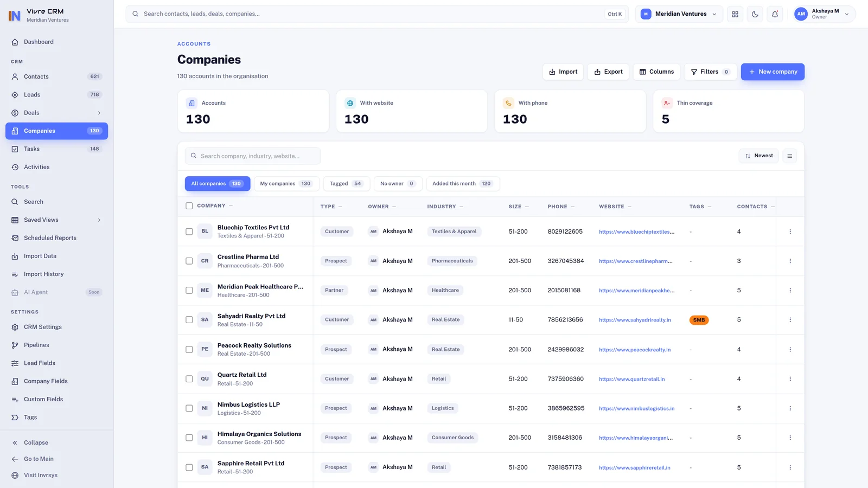Open the Akshaya M user menu dropdown
Viewport: 868px width, 488px height.
pos(824,14)
